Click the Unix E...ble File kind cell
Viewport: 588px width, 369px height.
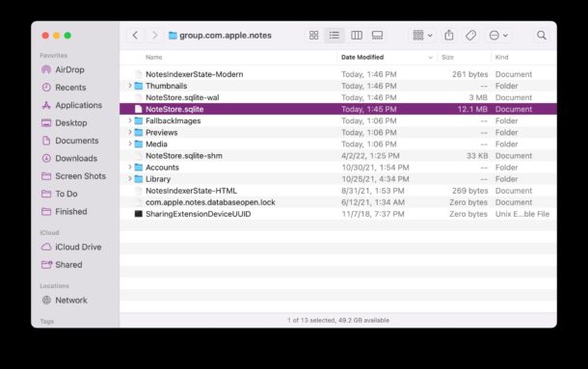pos(522,214)
